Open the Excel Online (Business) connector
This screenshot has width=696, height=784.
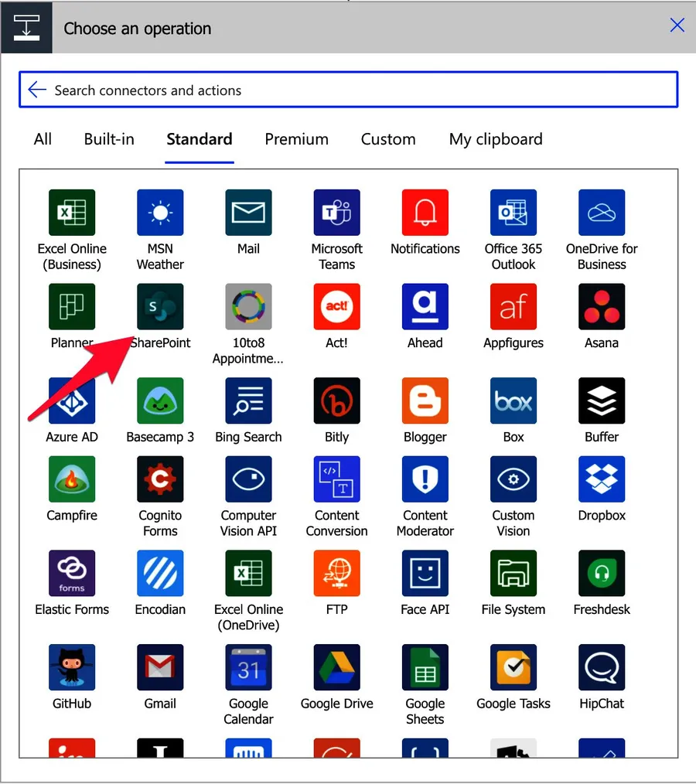72,213
